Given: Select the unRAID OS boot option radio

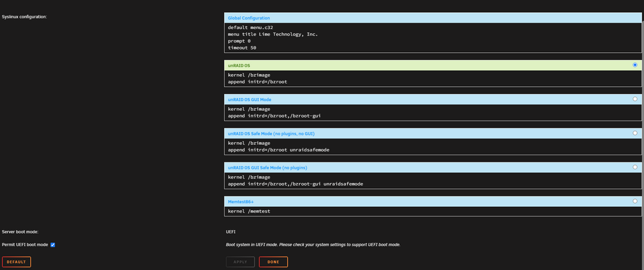Looking at the screenshot, I should 635,65.
